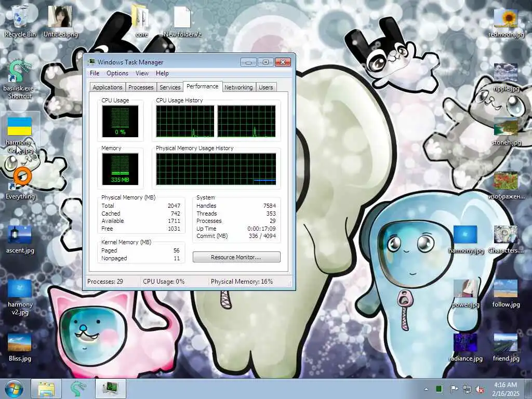The image size is (532, 399).
Task: Click the Task Manager taskbar button
Action: (111, 389)
